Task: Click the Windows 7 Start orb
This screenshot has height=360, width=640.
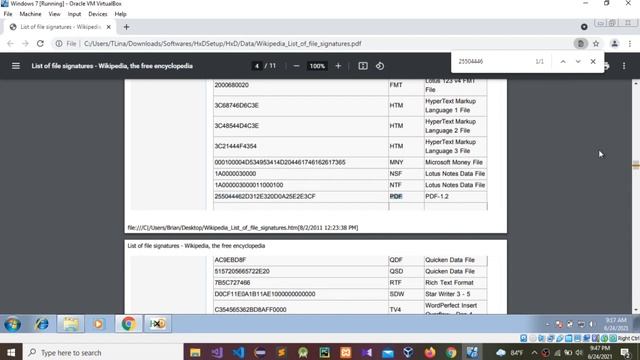Action: click(x=13, y=324)
